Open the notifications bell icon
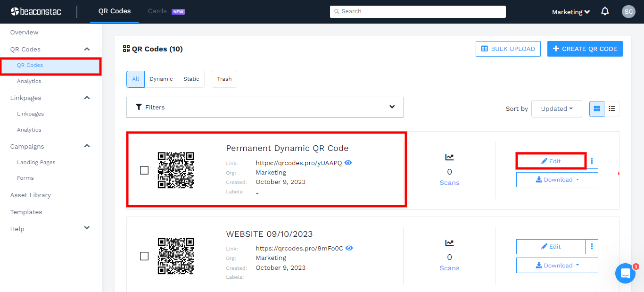 point(605,11)
